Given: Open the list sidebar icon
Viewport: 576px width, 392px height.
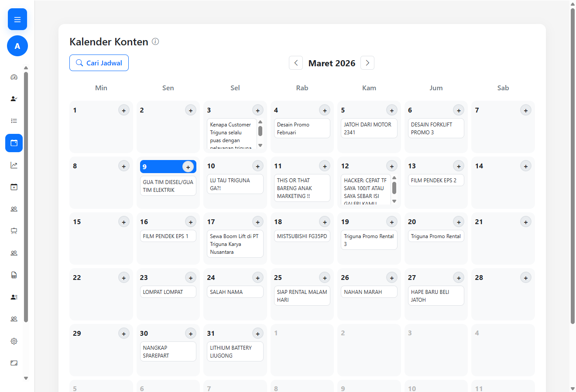Looking at the screenshot, I should (x=14, y=121).
